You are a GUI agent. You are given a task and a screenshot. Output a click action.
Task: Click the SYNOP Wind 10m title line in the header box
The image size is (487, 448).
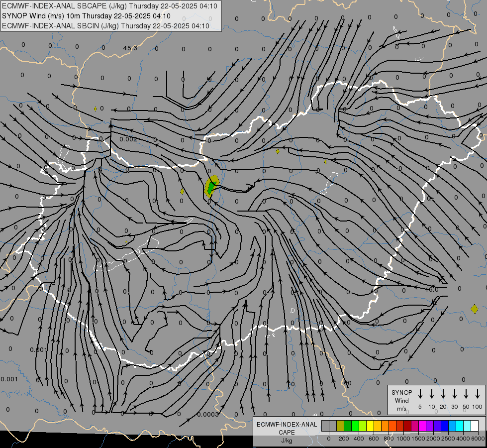86,16
